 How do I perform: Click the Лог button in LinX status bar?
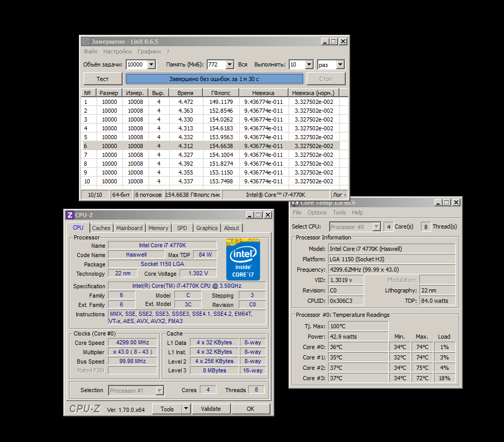coord(339,195)
